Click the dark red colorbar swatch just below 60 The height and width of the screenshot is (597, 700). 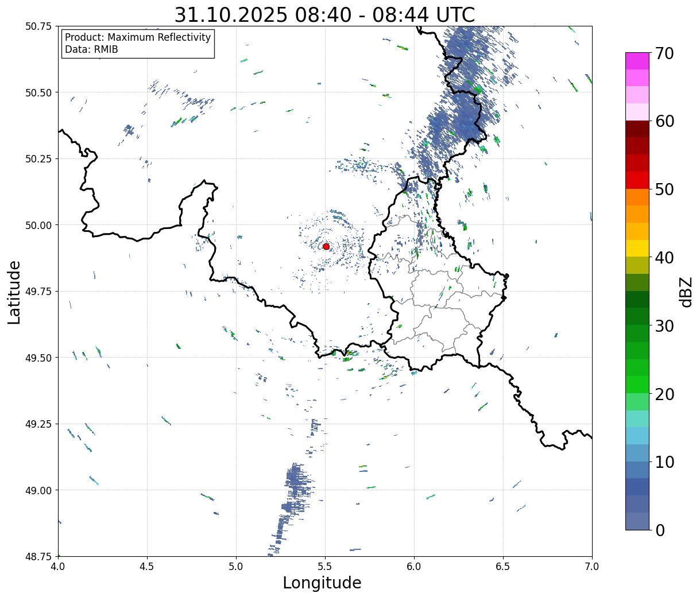click(637, 129)
